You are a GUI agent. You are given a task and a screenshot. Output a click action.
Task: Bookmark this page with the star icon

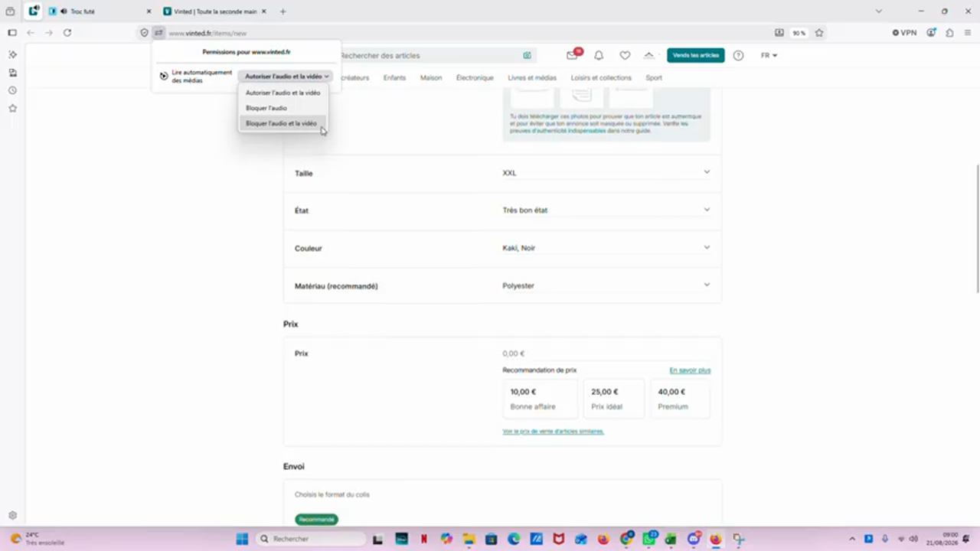pyautogui.click(x=819, y=33)
